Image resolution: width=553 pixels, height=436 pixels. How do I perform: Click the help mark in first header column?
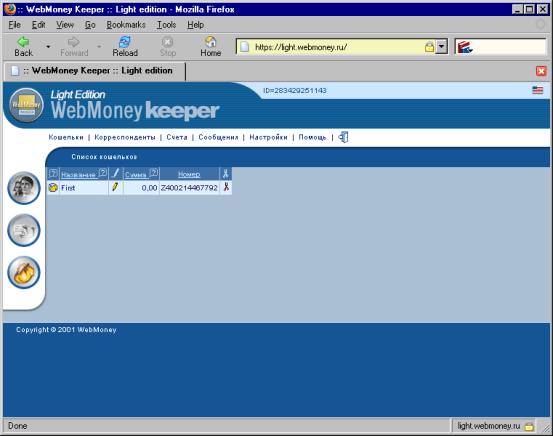[53, 173]
